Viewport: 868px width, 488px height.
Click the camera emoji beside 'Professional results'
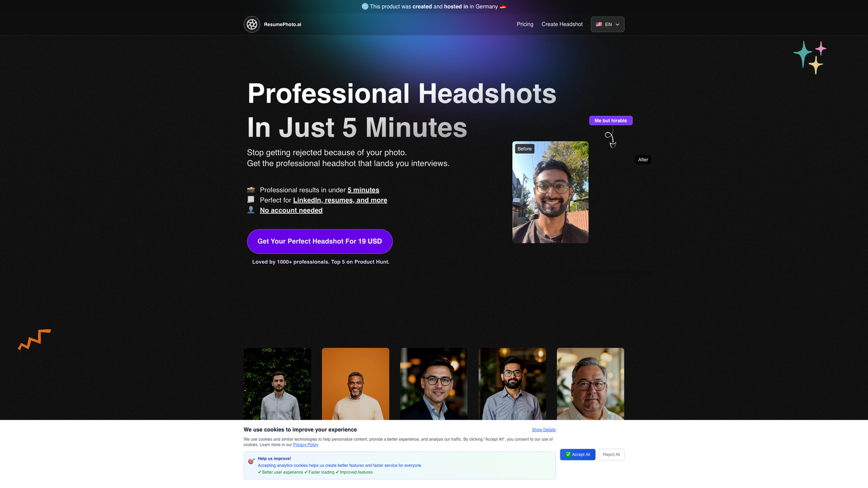click(251, 190)
